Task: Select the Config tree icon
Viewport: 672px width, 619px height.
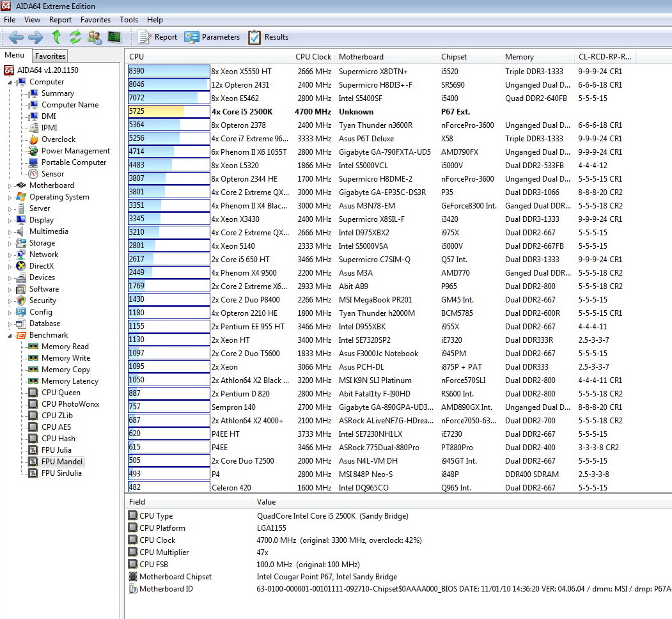Action: coord(21,312)
